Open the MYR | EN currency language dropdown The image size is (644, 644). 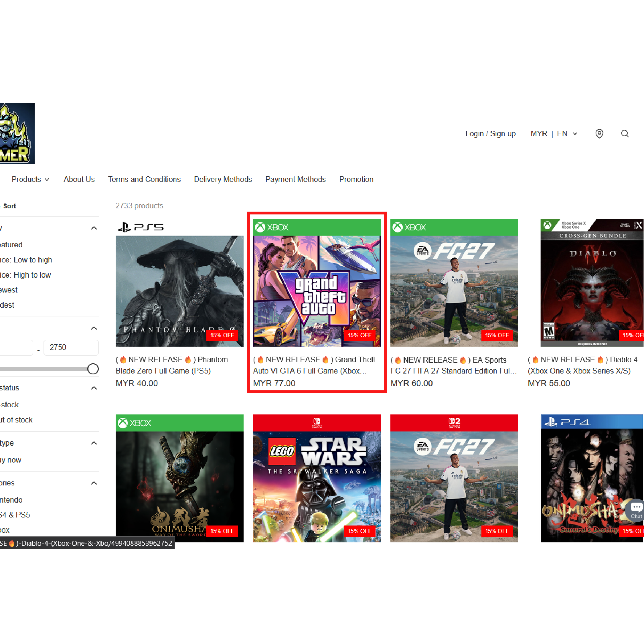(554, 134)
